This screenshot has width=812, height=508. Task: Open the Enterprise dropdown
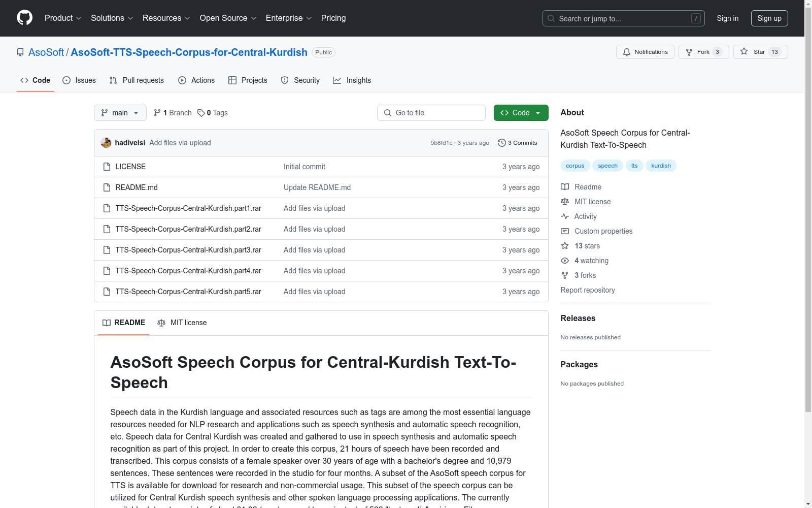click(x=289, y=18)
